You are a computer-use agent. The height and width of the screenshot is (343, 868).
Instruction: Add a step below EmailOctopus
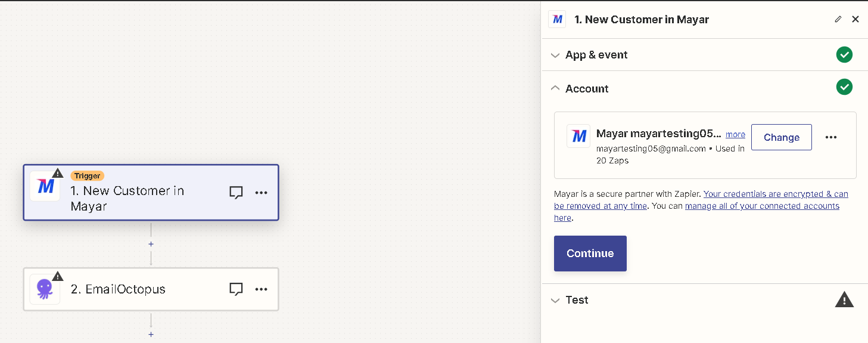click(x=151, y=334)
